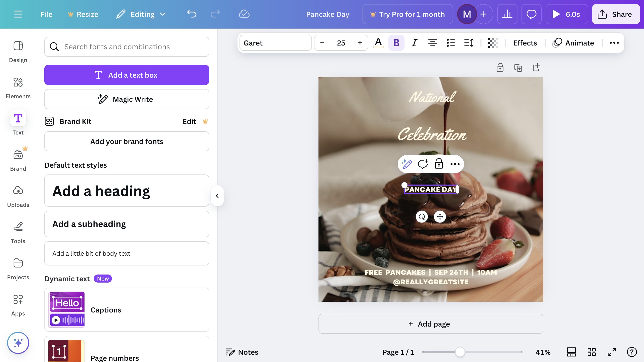Check cloud save status icon

click(x=244, y=14)
